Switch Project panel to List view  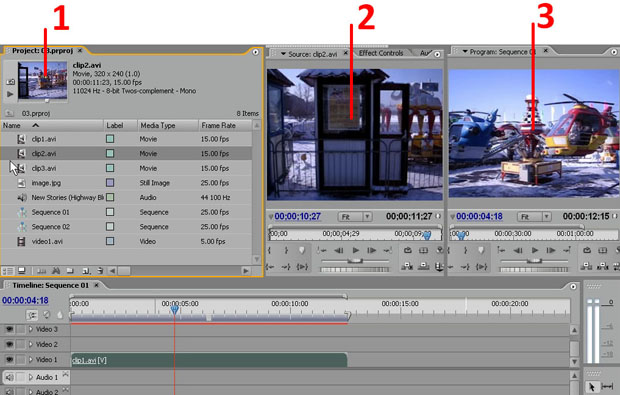(8, 271)
